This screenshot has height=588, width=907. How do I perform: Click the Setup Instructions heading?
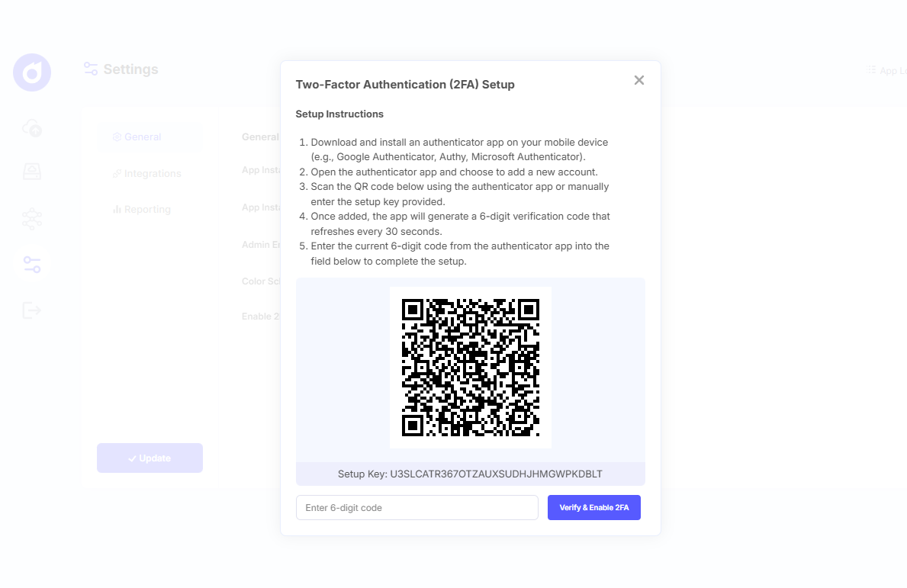click(x=339, y=114)
